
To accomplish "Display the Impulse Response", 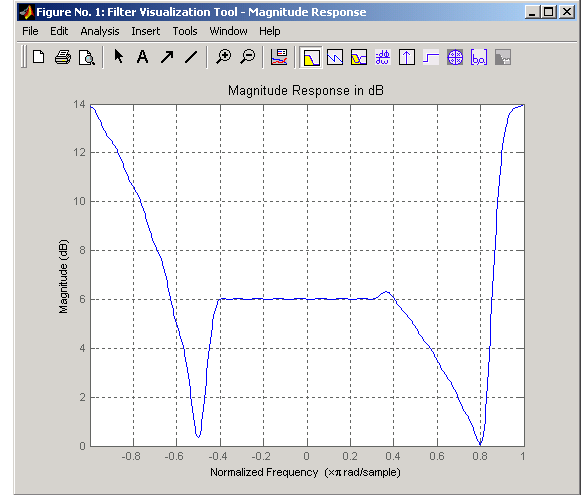I will pyautogui.click(x=407, y=57).
